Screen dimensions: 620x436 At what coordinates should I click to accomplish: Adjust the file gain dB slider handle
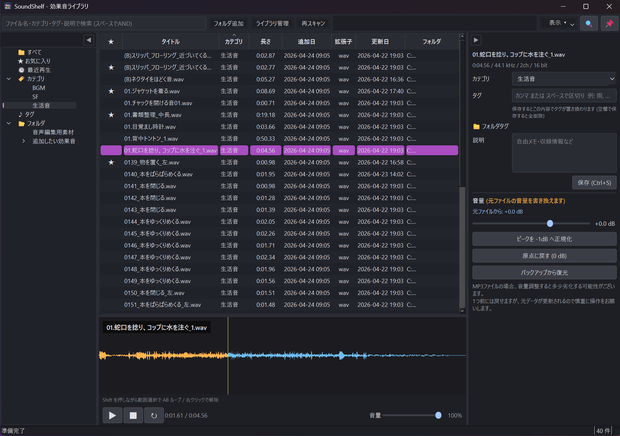click(x=550, y=224)
